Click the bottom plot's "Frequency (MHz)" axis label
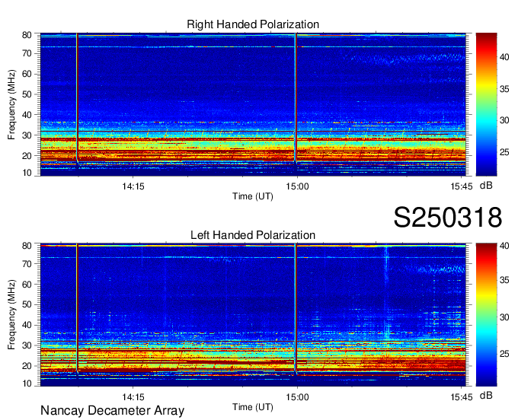518x420 pixels. (x=11, y=315)
